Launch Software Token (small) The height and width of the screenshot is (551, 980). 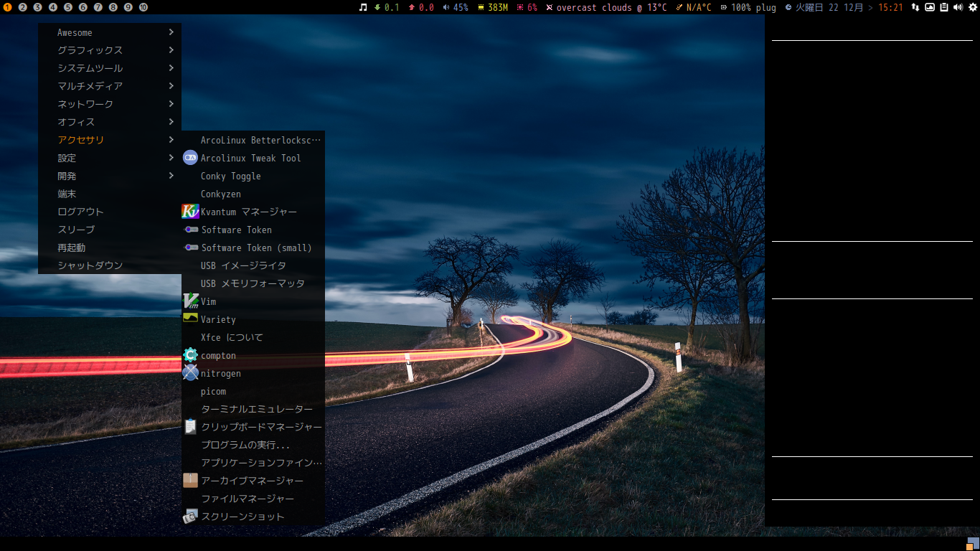coord(253,248)
